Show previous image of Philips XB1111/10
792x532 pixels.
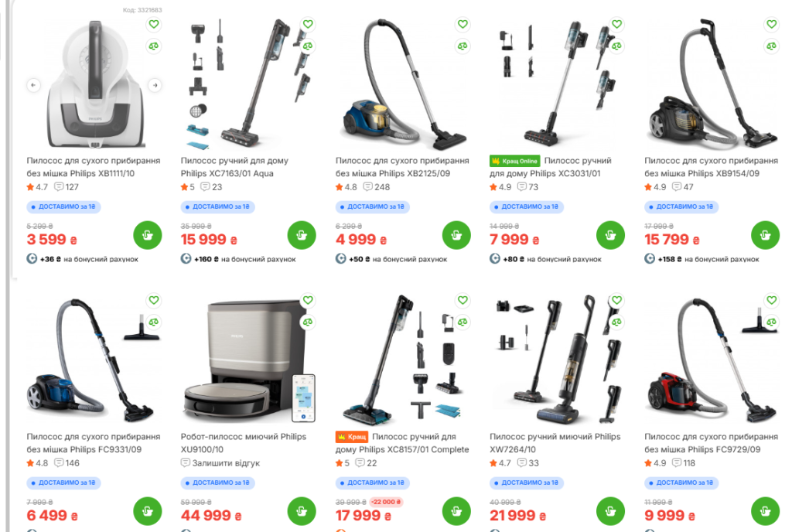(33, 85)
